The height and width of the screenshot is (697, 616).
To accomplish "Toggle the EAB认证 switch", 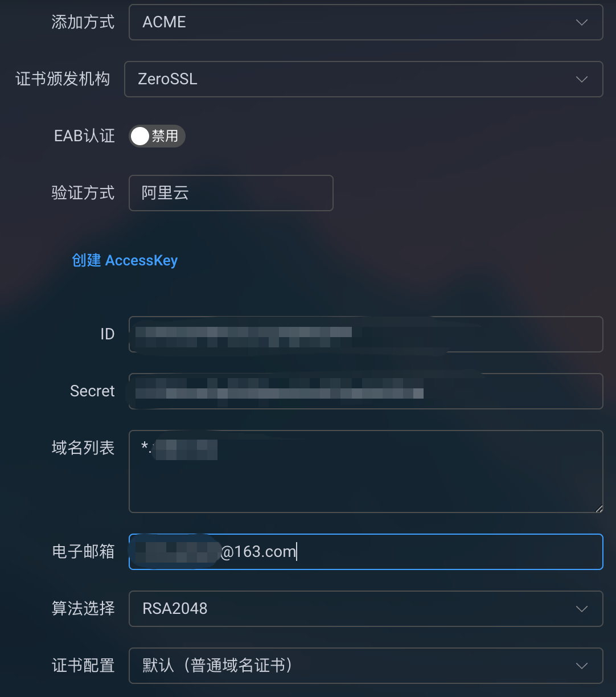I will [x=157, y=136].
